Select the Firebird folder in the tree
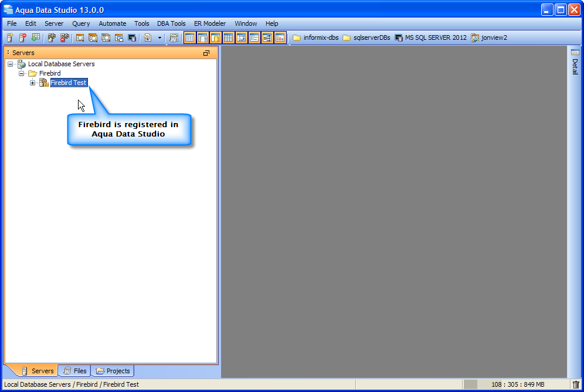The width and height of the screenshot is (584, 392). (50, 73)
